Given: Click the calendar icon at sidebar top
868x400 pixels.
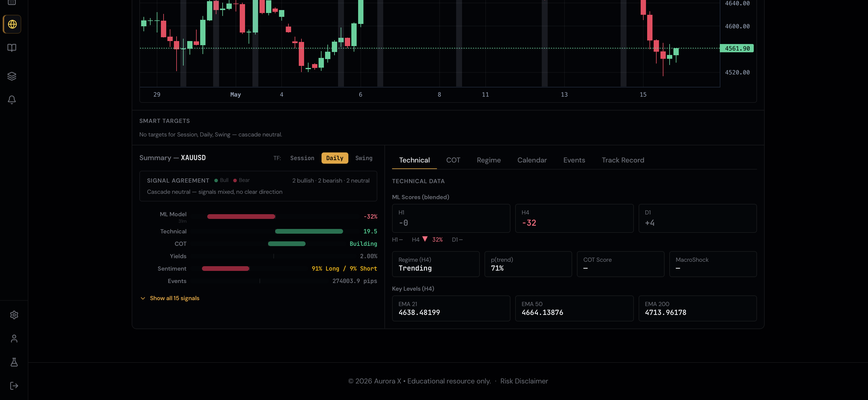Looking at the screenshot, I should [x=12, y=2].
